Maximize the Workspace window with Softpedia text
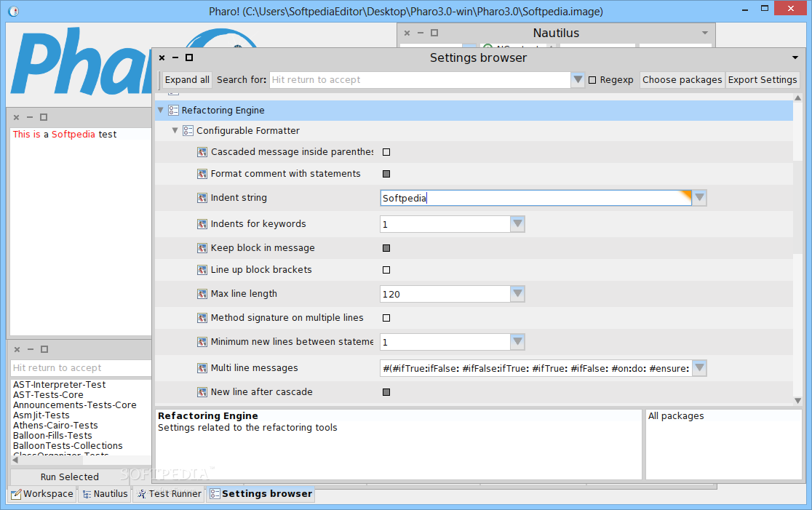 point(44,117)
